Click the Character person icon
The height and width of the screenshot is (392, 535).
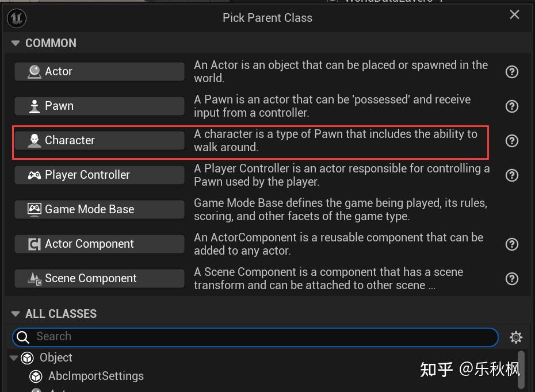click(33, 140)
